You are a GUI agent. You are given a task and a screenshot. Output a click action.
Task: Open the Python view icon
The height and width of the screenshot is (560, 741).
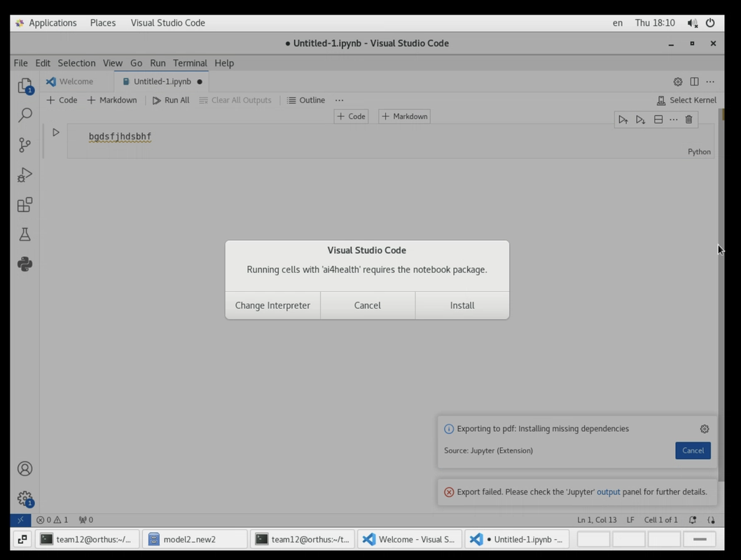(25, 264)
